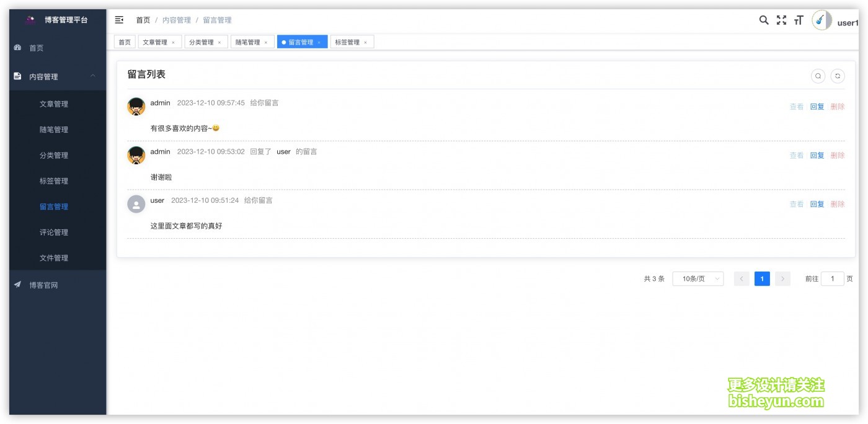The image size is (868, 424).
Task: Close the 文章管理 tab
Action: click(x=173, y=42)
